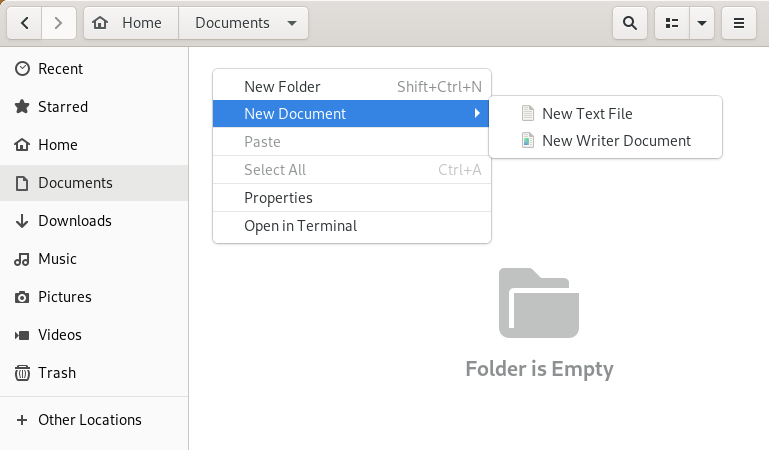Open Trash from the sidebar
This screenshot has width=769, height=450.
coord(57,373)
